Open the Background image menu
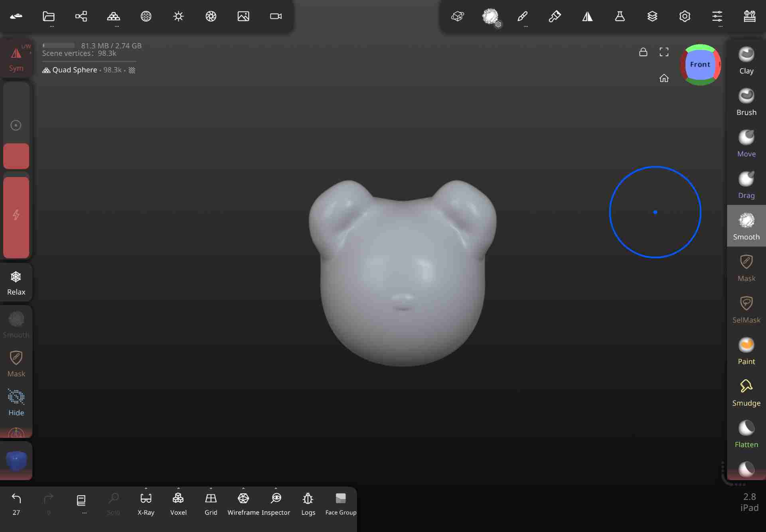The image size is (766, 532). click(x=243, y=16)
